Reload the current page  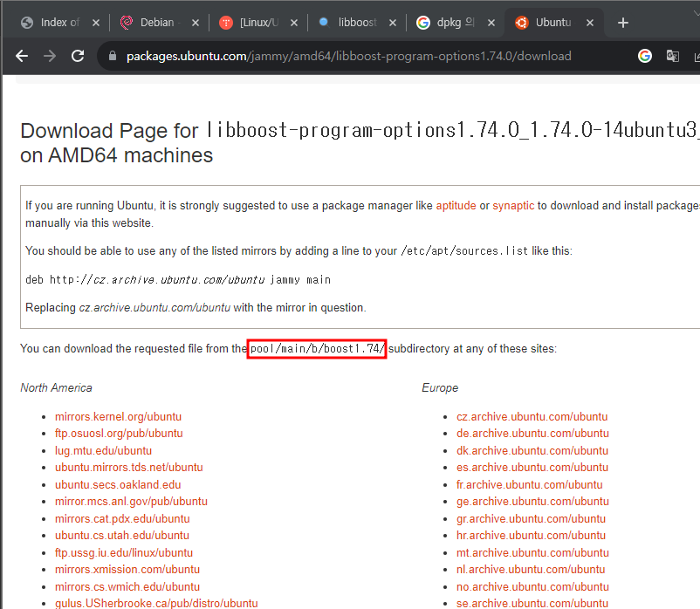78,56
